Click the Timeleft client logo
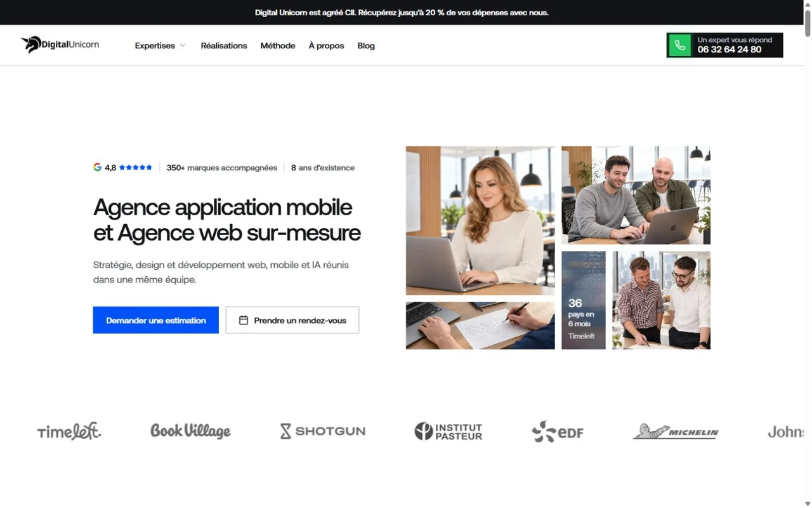Viewport: 812px width, 508px height. [x=69, y=431]
